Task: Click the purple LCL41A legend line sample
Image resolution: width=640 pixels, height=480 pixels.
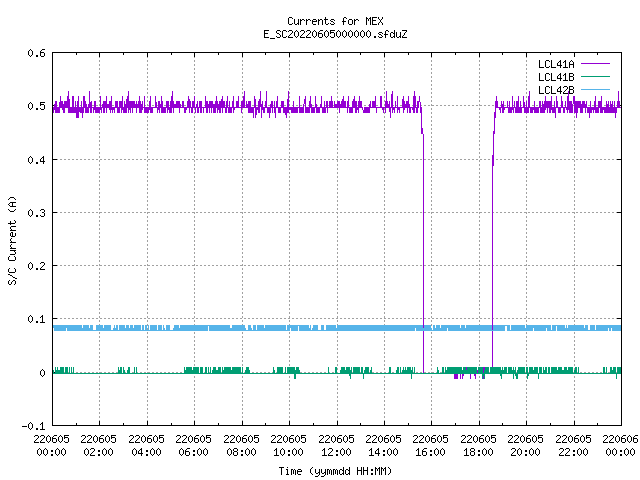Action: pos(595,64)
